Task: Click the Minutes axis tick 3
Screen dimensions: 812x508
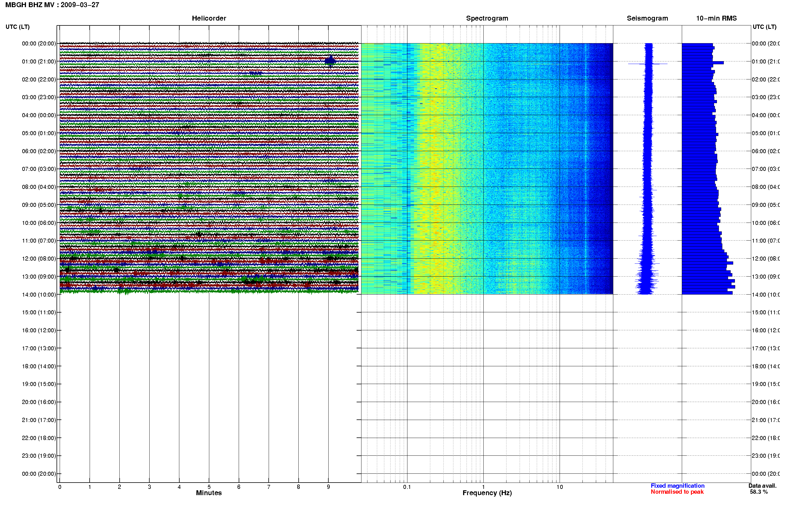Action: pos(149,487)
